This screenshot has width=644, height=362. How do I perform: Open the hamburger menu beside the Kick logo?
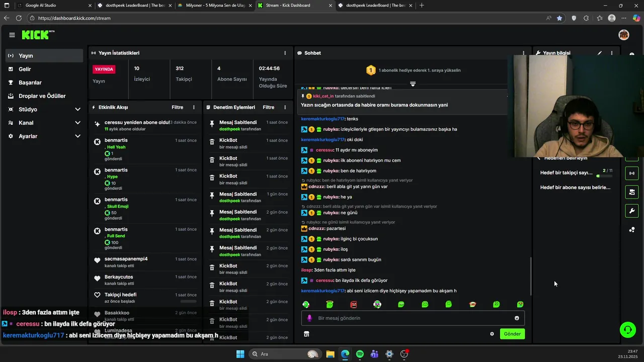click(x=12, y=35)
